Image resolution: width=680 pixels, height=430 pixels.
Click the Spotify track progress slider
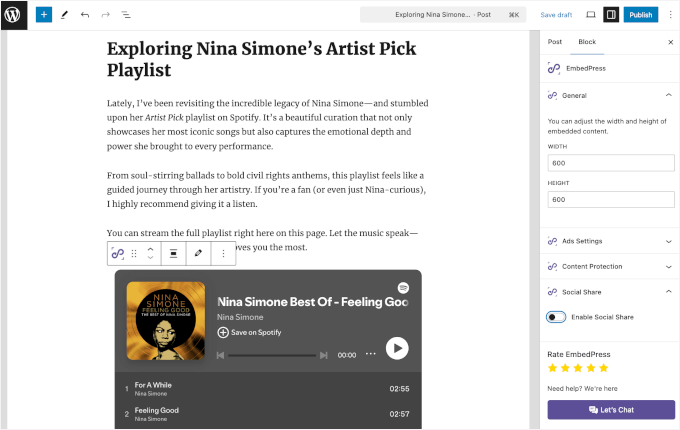coord(272,355)
